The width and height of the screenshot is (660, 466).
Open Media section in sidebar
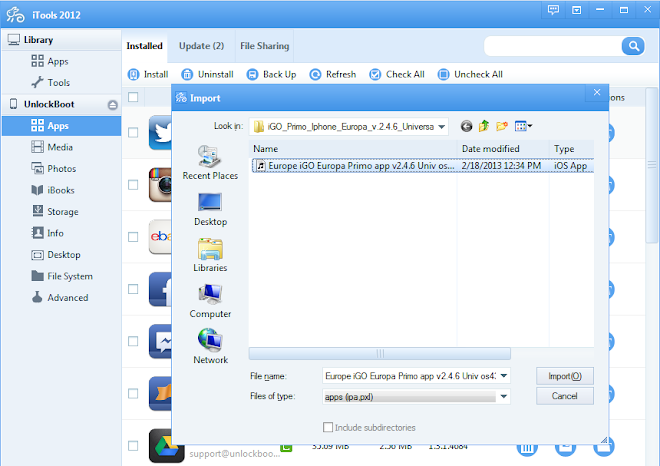point(52,147)
